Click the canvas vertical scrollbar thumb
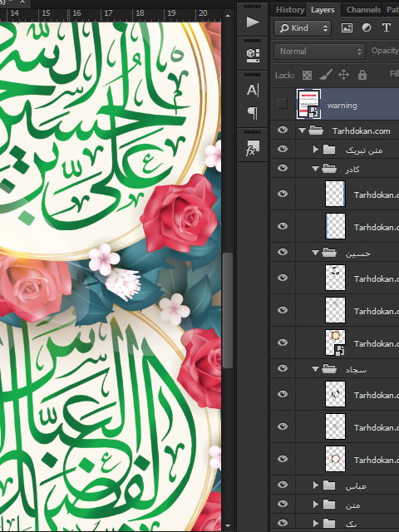 coord(228,310)
